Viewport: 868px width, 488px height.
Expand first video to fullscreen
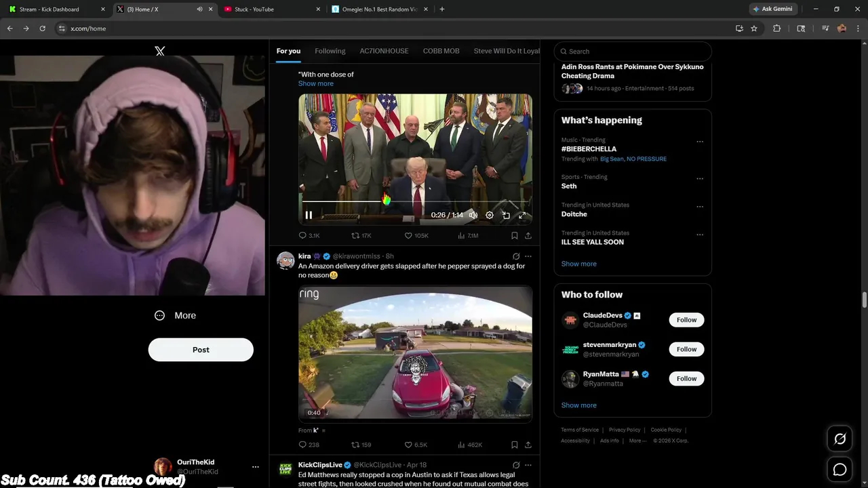[522, 215]
